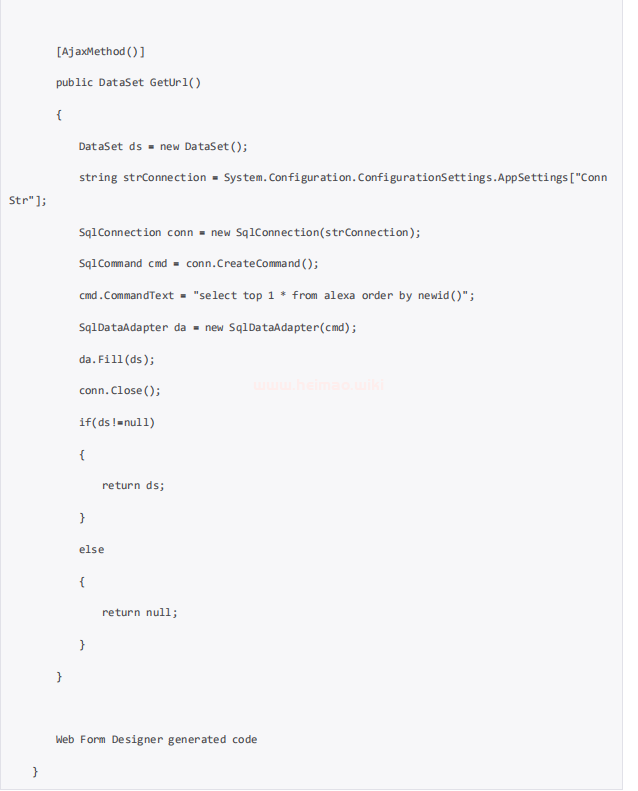This screenshot has height=791, width=638.
Task: Click the "return null;" statement
Action: click(140, 612)
